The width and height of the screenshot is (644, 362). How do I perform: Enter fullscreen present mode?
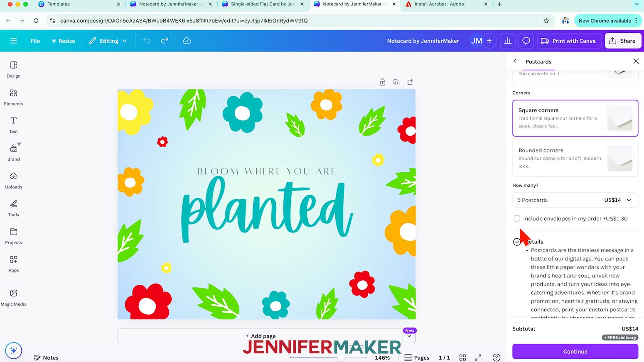pos(478,357)
